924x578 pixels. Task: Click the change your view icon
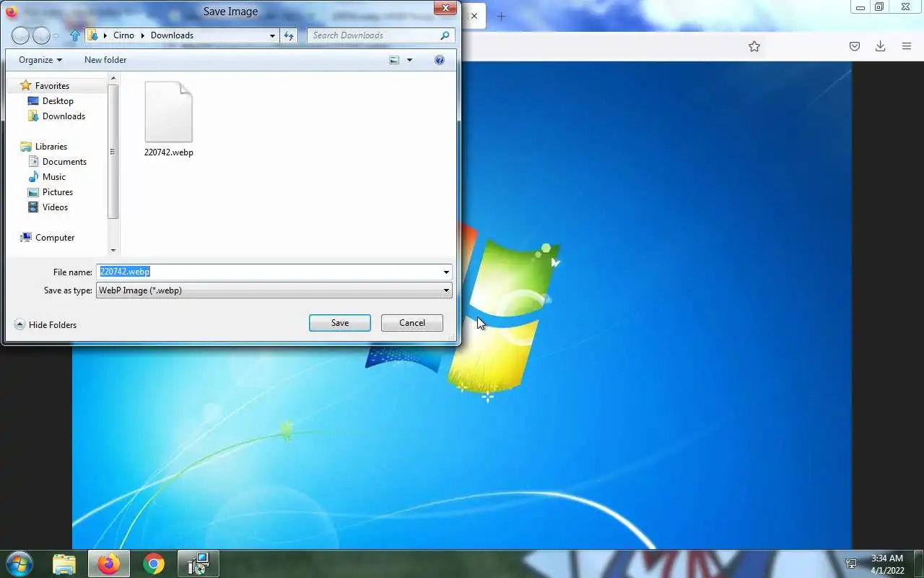[394, 60]
